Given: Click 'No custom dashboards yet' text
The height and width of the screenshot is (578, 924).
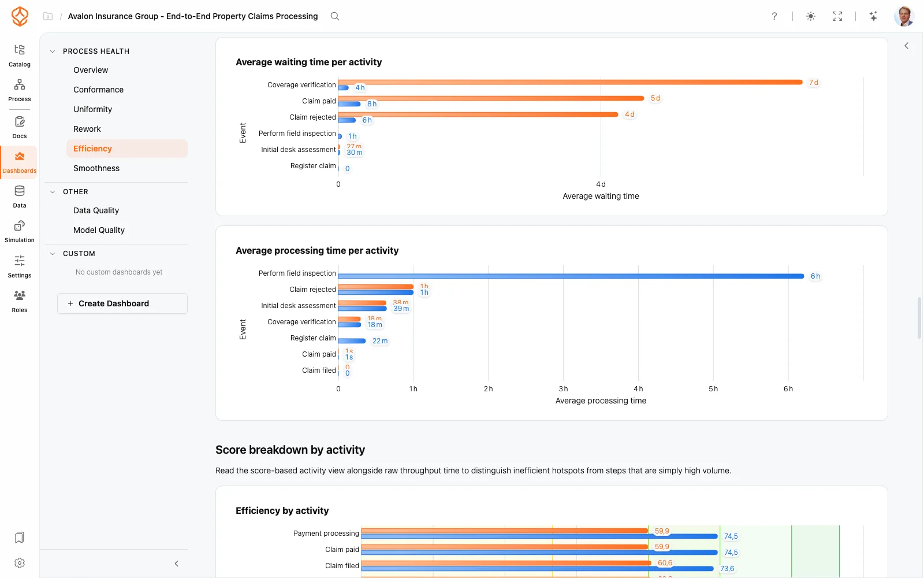Looking at the screenshot, I should click(x=119, y=272).
